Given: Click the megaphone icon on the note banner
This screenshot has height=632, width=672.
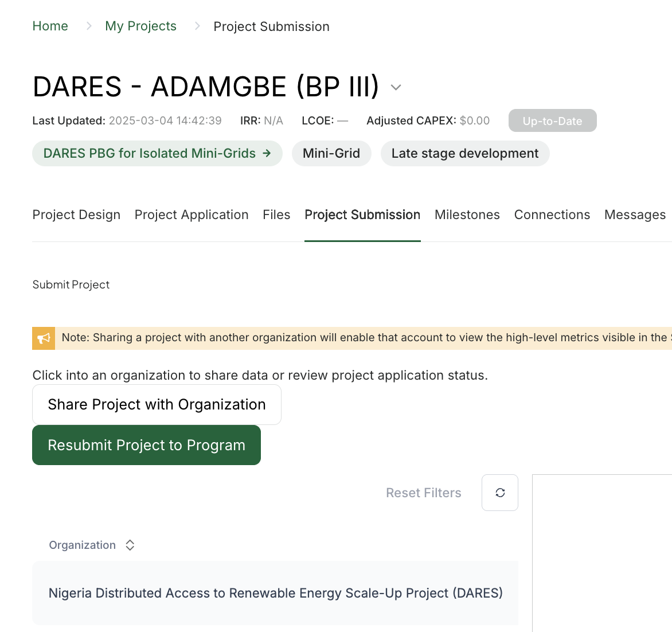Looking at the screenshot, I should 44,338.
